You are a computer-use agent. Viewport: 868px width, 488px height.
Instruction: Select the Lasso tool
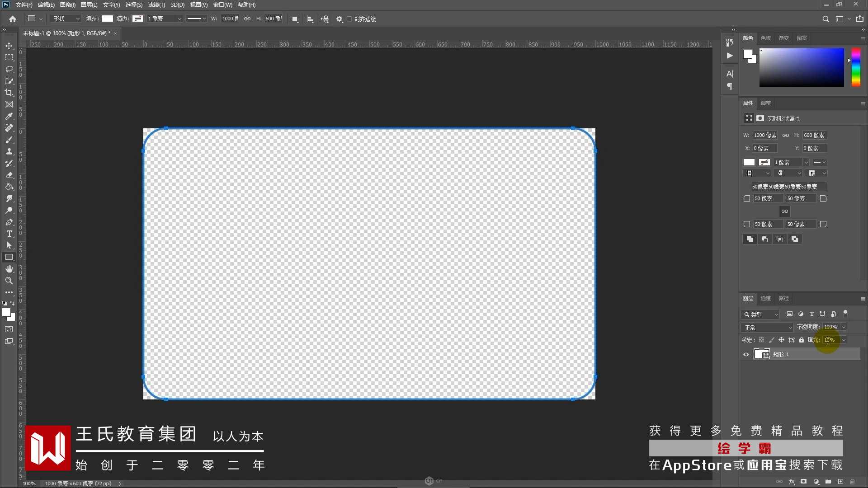9,69
